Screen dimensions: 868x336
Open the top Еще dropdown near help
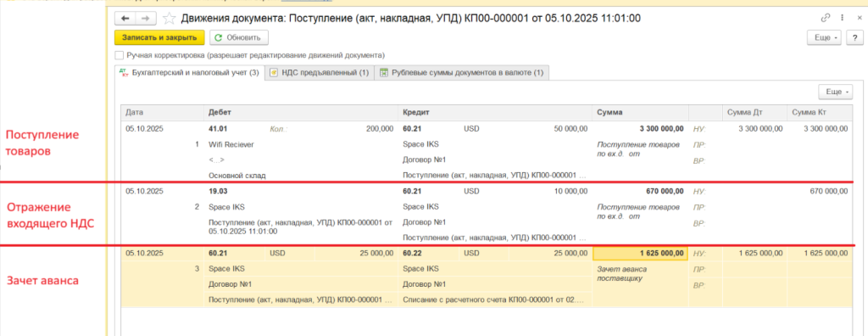[x=825, y=37]
